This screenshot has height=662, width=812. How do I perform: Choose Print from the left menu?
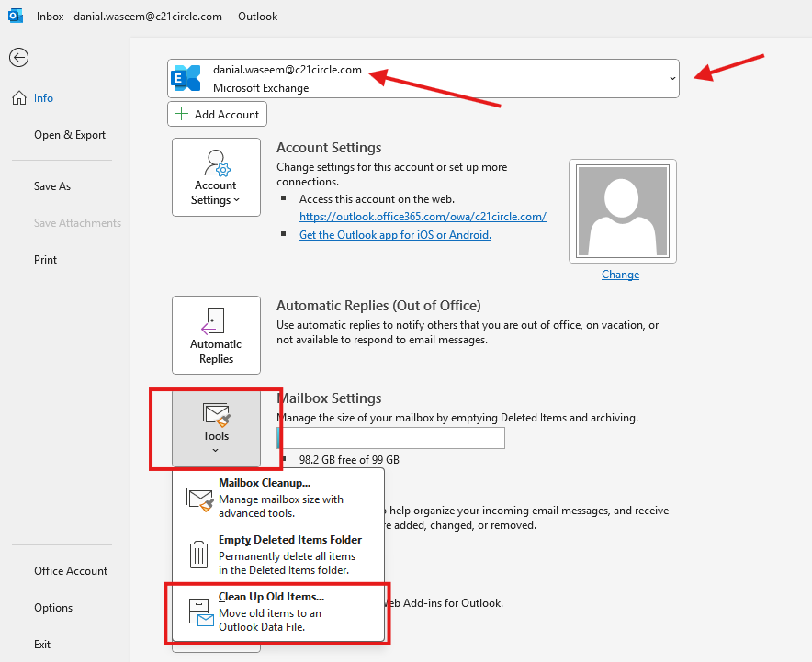(x=46, y=260)
